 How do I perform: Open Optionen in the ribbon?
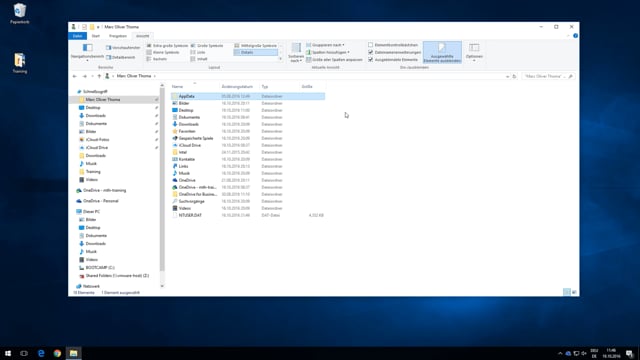(474, 52)
